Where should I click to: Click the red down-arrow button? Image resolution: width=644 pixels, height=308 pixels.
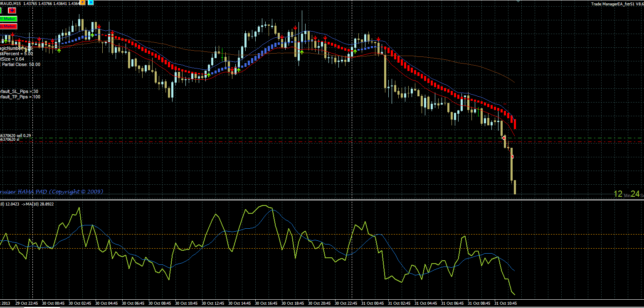coord(12,10)
